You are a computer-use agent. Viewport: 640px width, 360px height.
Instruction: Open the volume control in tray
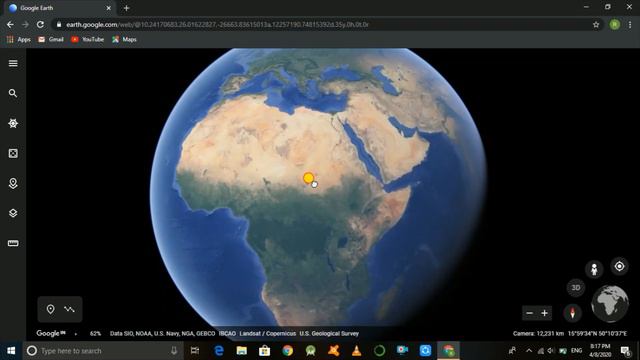coord(551,351)
